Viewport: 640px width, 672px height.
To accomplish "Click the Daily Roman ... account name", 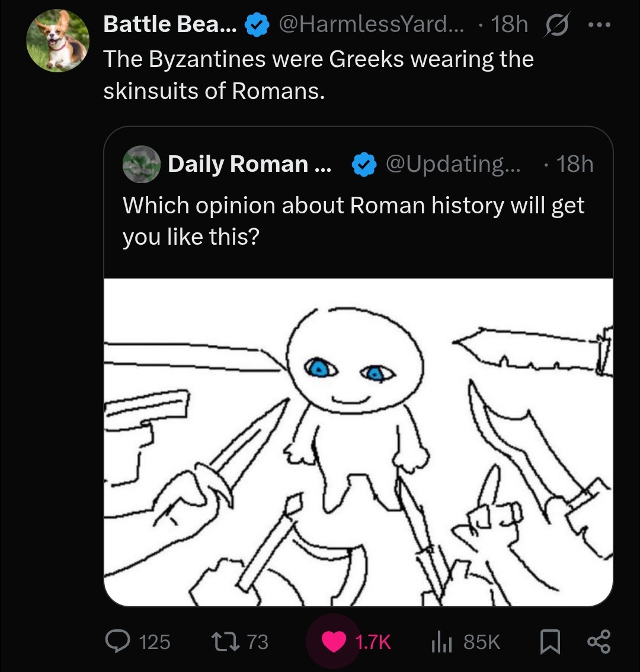I will tap(249, 164).
